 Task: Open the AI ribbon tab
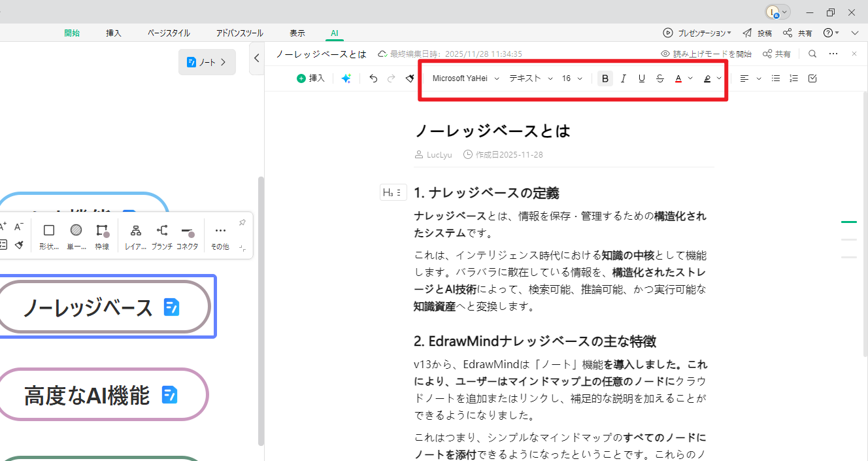(x=334, y=33)
